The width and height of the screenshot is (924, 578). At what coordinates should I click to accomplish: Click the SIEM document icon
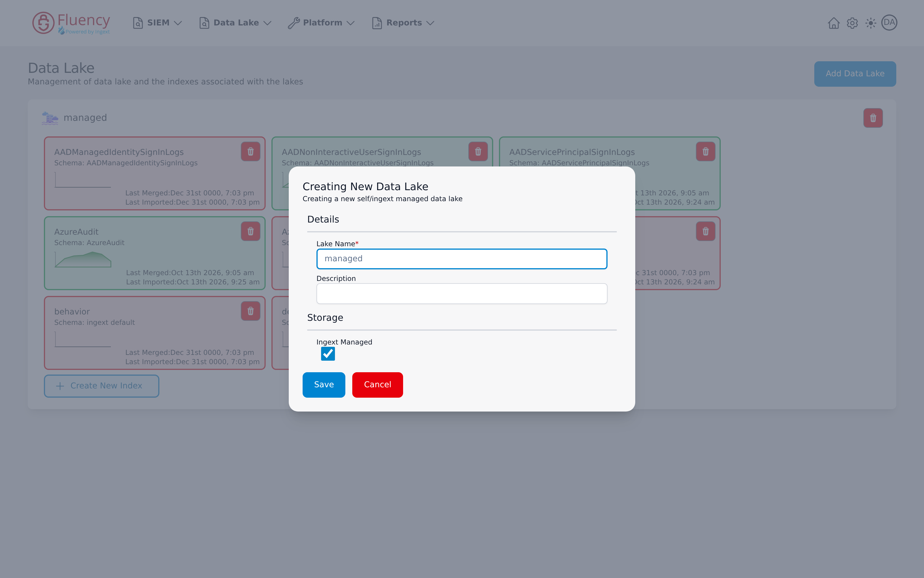click(x=137, y=23)
